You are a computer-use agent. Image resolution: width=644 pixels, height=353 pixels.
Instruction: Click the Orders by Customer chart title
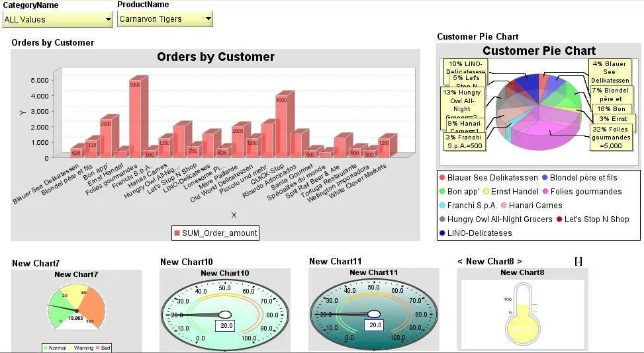click(216, 57)
